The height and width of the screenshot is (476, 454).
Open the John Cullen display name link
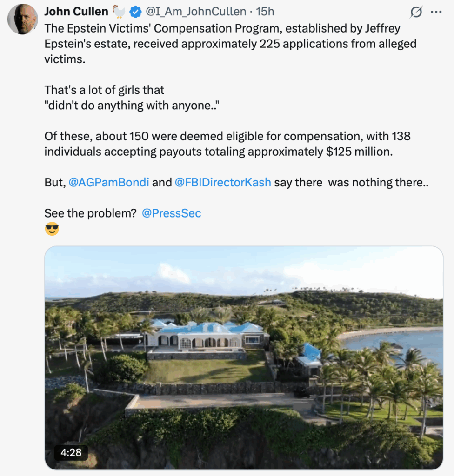click(76, 12)
